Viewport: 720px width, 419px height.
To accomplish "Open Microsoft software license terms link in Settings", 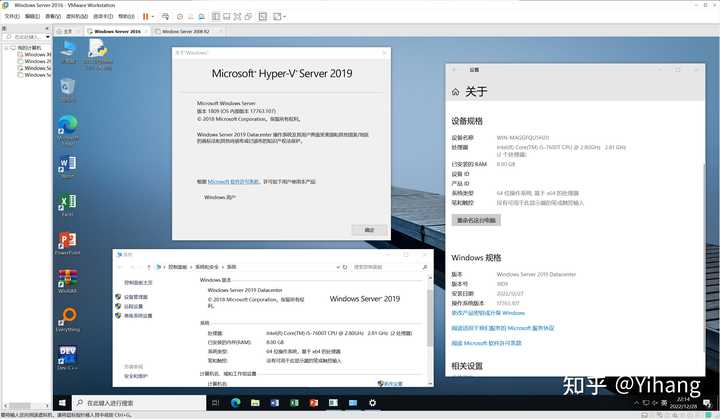I will pyautogui.click(x=486, y=343).
